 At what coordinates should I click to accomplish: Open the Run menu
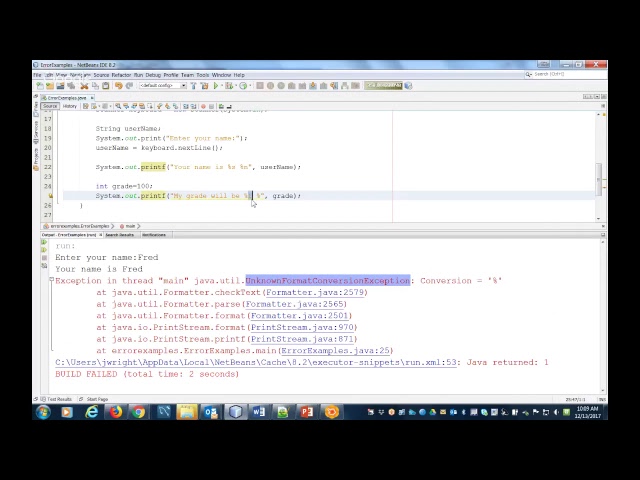coord(138,75)
